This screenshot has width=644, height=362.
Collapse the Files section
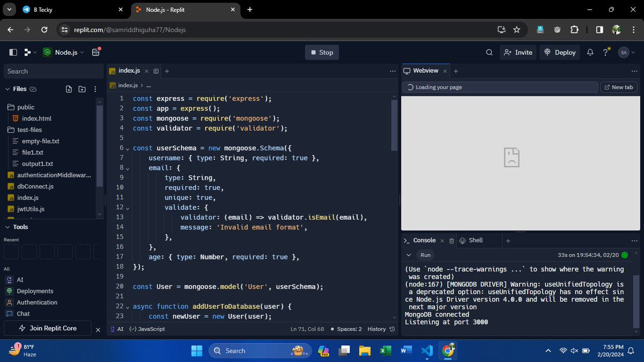pyautogui.click(x=8, y=89)
